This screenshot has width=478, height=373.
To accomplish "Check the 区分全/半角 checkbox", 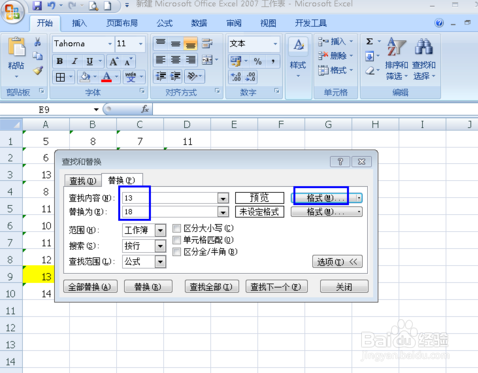I will [176, 252].
